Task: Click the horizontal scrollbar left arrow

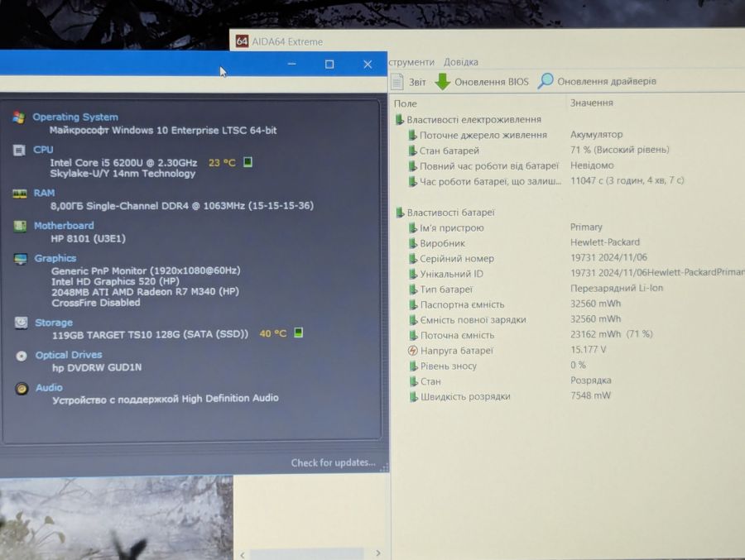Action: tap(243, 555)
